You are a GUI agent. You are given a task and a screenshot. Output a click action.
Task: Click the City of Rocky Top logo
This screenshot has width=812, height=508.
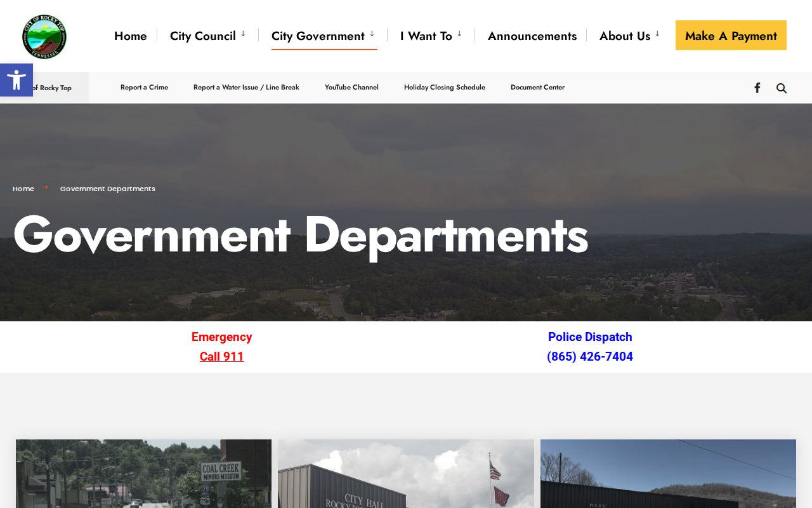tap(44, 37)
